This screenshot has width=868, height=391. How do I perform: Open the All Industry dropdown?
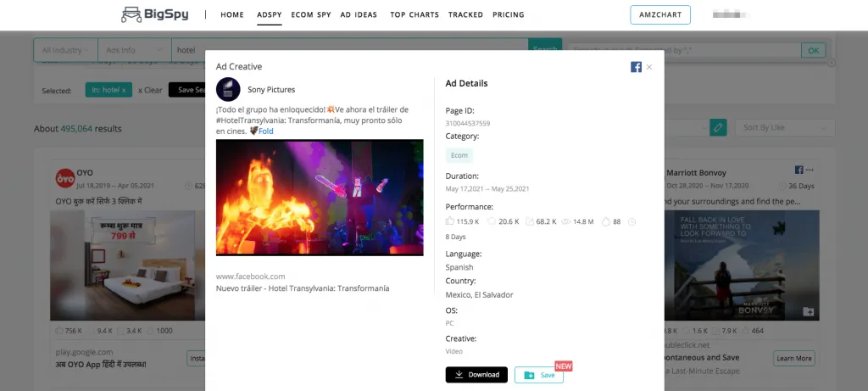(65, 50)
